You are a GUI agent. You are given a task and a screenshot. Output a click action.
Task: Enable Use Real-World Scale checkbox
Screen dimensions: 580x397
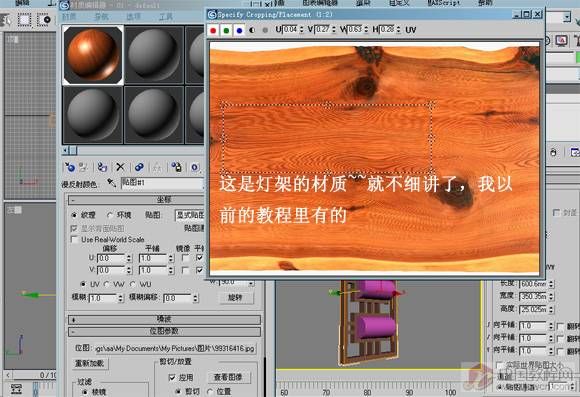pos(74,239)
